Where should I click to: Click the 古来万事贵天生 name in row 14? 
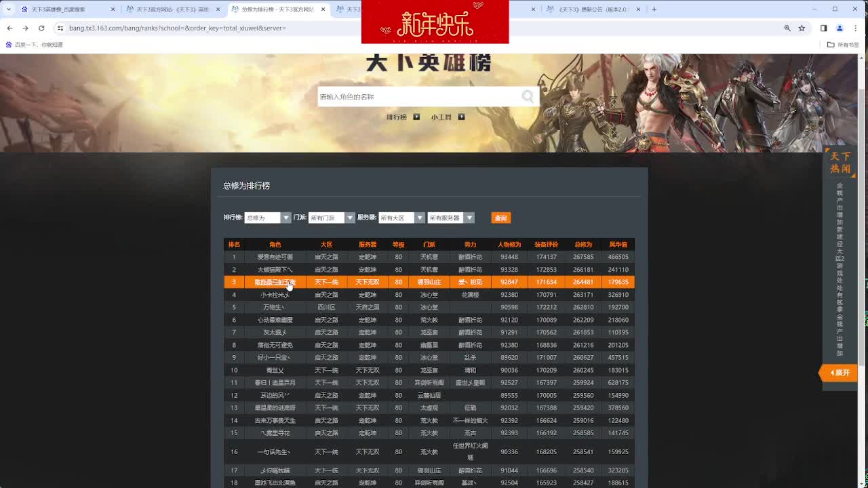coord(275,420)
